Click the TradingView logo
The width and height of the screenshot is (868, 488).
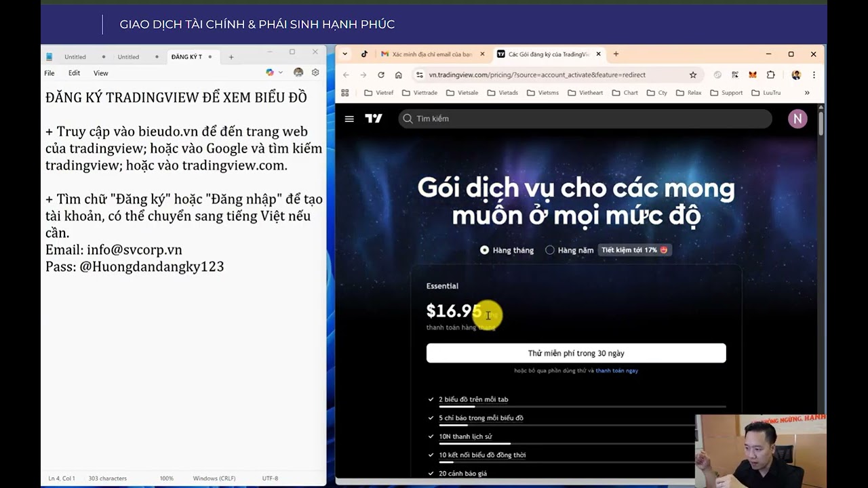(x=374, y=119)
